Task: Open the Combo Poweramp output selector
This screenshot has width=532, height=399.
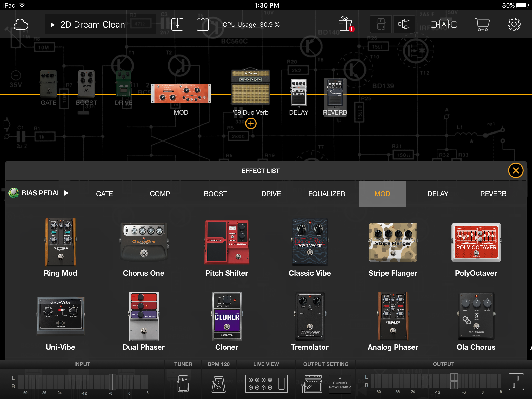Action: [x=340, y=384]
